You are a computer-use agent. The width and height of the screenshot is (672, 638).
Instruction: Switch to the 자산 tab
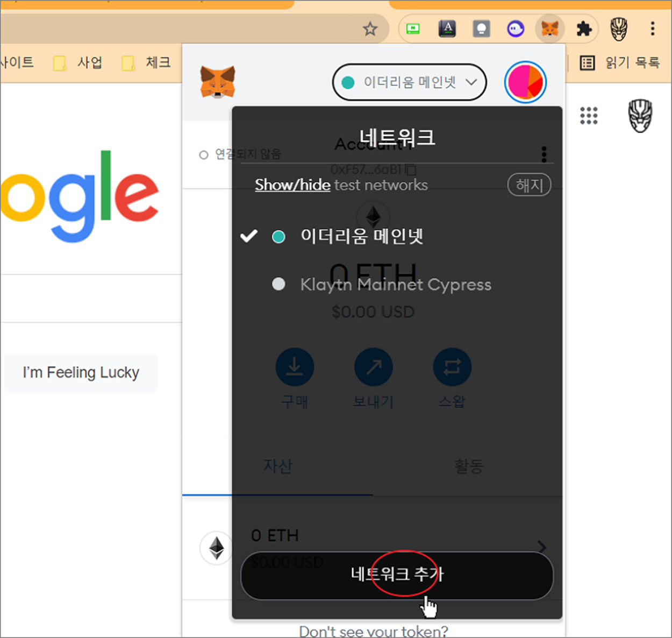click(277, 466)
